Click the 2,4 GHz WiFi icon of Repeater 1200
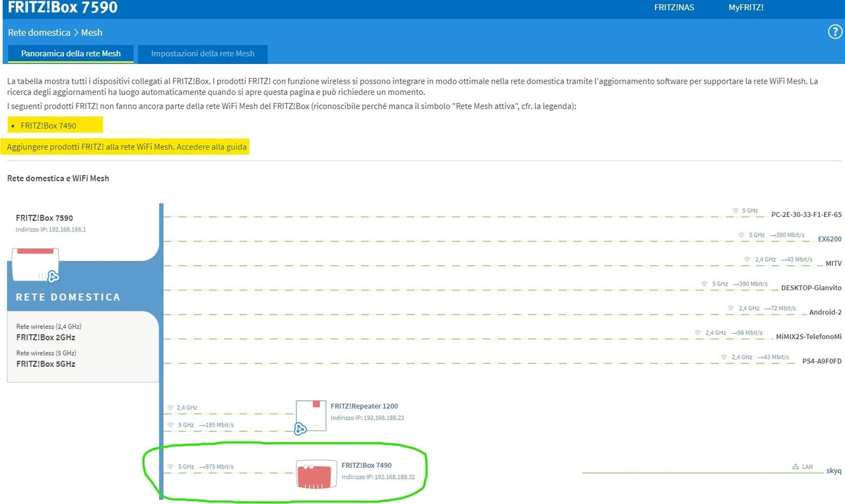Viewport: 845px width, 504px height. (x=170, y=408)
